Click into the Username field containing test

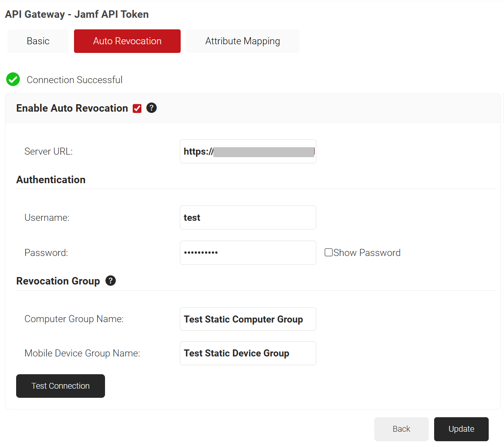[248, 218]
